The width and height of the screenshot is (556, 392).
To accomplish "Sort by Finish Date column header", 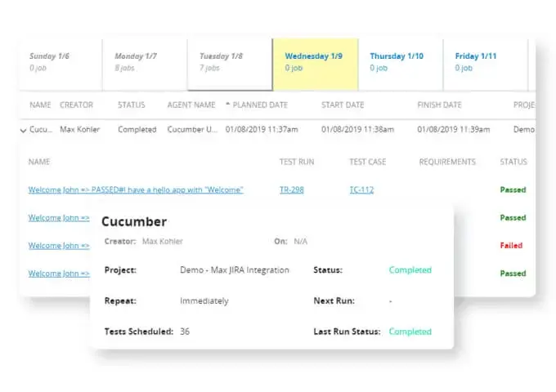I will pos(439,105).
